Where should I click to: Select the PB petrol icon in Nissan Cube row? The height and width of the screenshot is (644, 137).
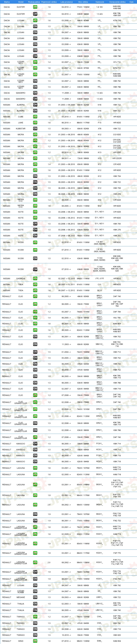pos(35,117)
